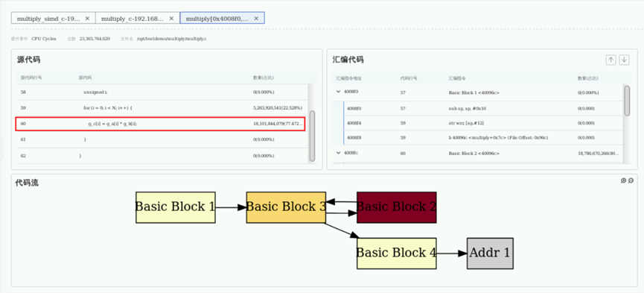Click count value 5,263,920,541(22.528%)

278,108
